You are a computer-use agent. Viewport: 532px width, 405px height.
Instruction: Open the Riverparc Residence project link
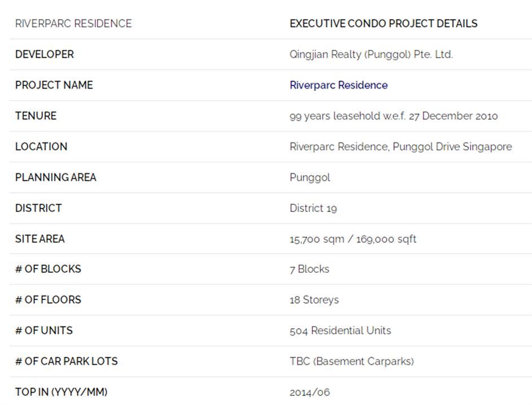coord(338,85)
